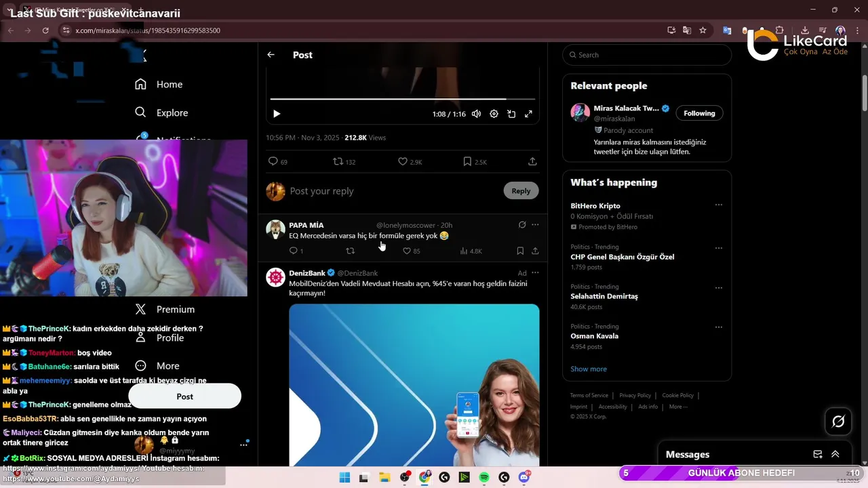The image size is (868, 488).
Task: Open Spotify from the taskbar
Action: 484,477
